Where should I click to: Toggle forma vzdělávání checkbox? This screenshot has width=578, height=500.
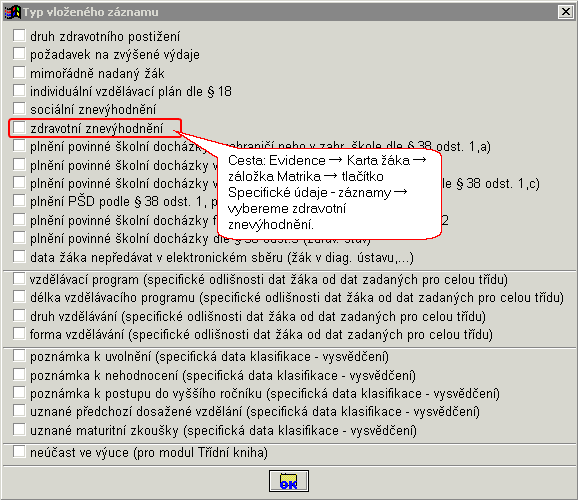click(x=19, y=334)
